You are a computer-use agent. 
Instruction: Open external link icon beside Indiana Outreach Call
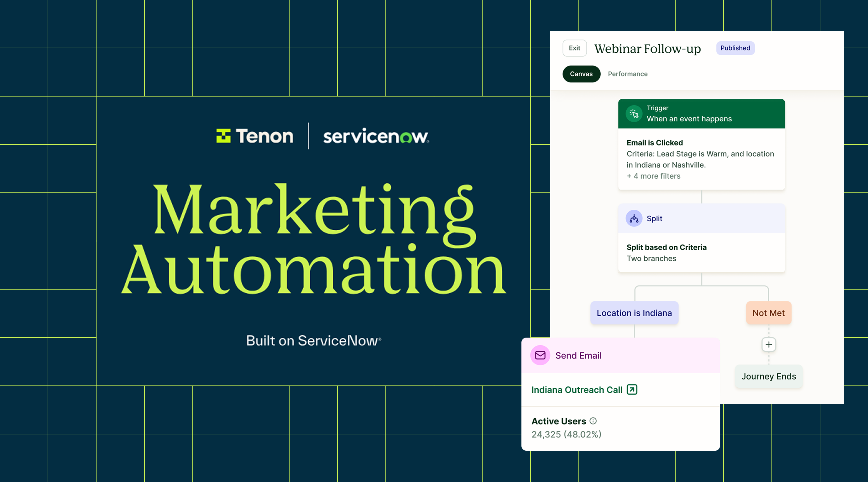632,390
